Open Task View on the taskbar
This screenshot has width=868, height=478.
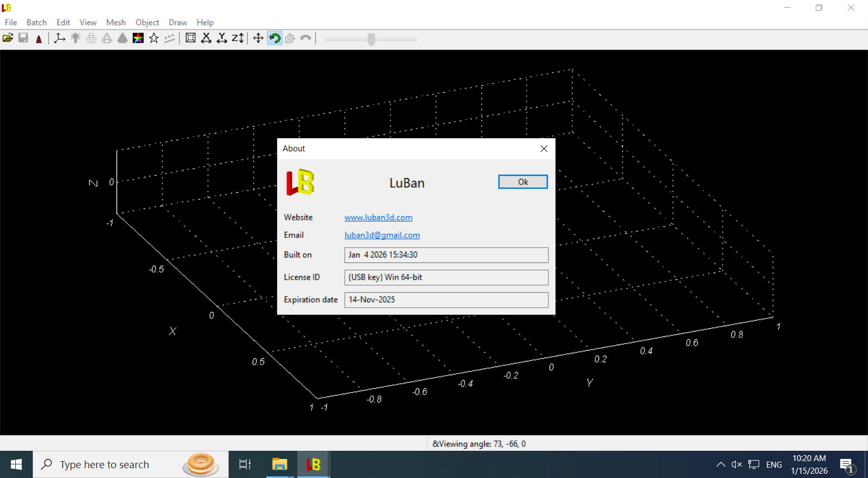click(x=245, y=464)
